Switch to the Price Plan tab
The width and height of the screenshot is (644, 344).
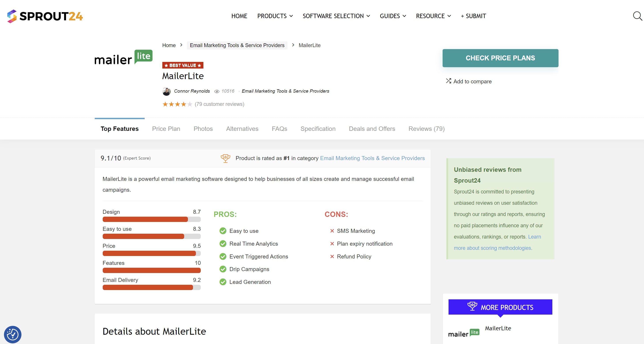coord(166,129)
